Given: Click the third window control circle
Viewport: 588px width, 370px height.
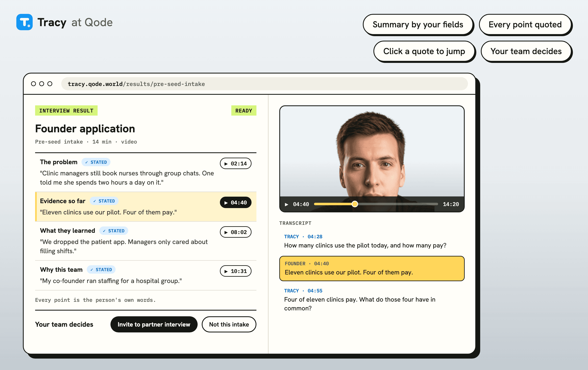Looking at the screenshot, I should click(50, 84).
